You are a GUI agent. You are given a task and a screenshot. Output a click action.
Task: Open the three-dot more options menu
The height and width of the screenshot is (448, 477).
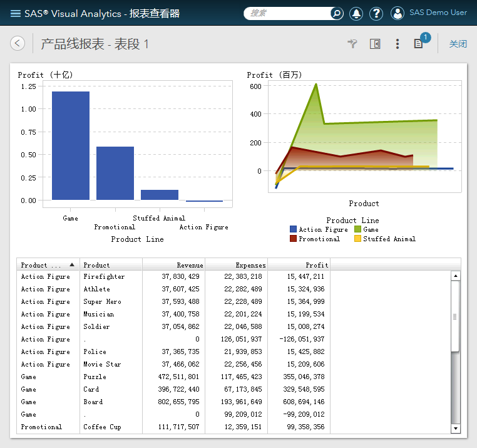[397, 44]
